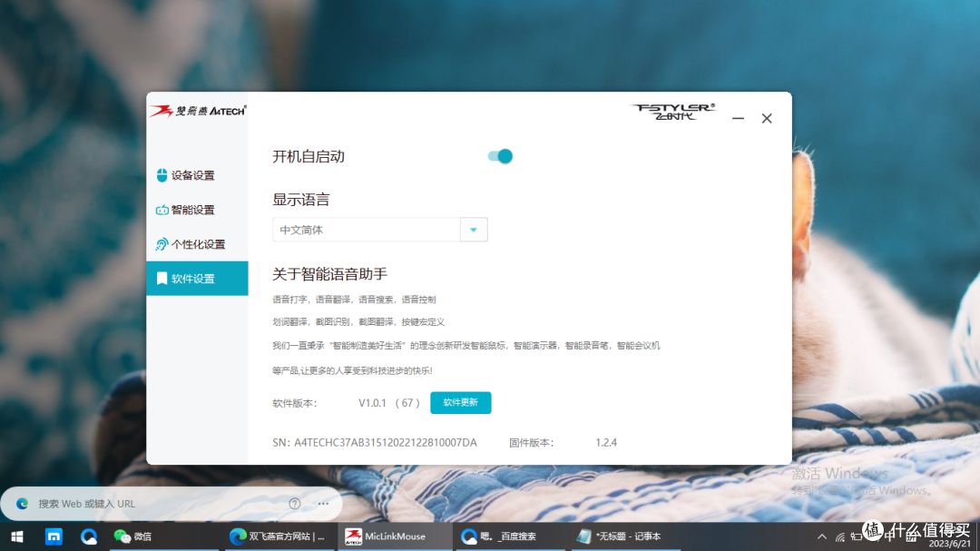Click the 关于智能语音助手 heading
The image size is (980, 551).
pos(330,274)
